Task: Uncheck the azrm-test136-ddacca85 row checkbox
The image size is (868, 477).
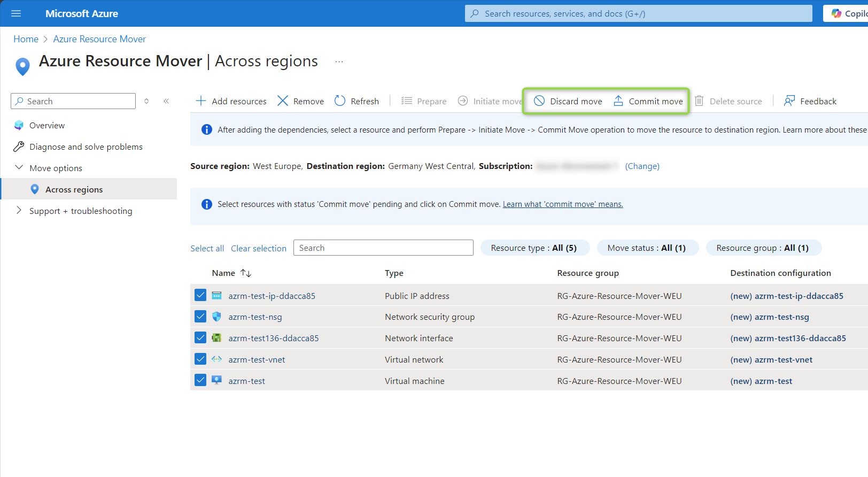Action: [200, 338]
